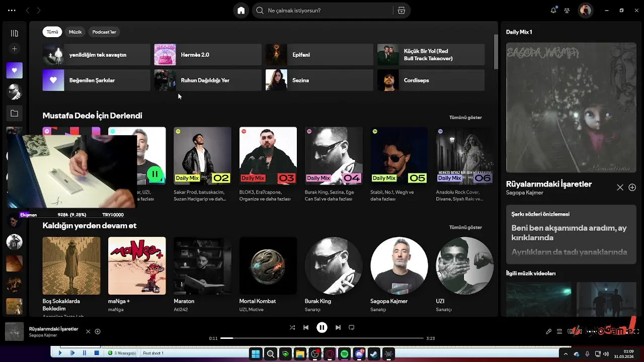Open the play queue icon
644x362 pixels.
[x=559, y=331]
